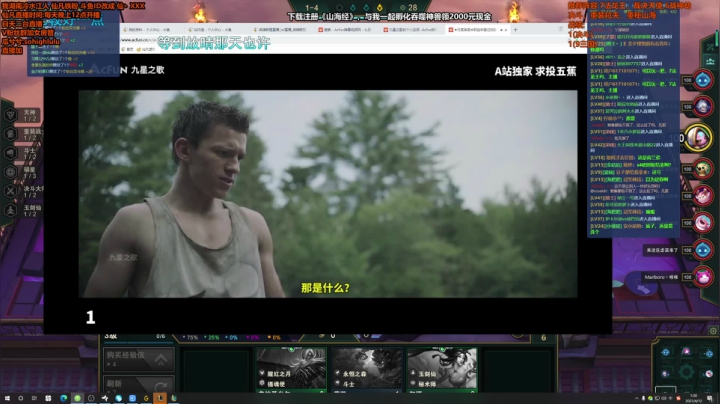Click the 1-4 stage indicator at top

click(312, 7)
